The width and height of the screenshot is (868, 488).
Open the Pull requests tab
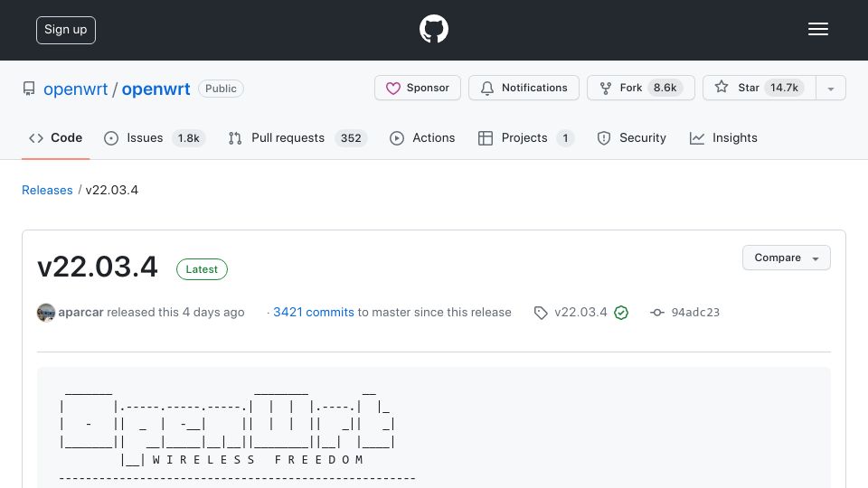pyautogui.click(x=297, y=137)
